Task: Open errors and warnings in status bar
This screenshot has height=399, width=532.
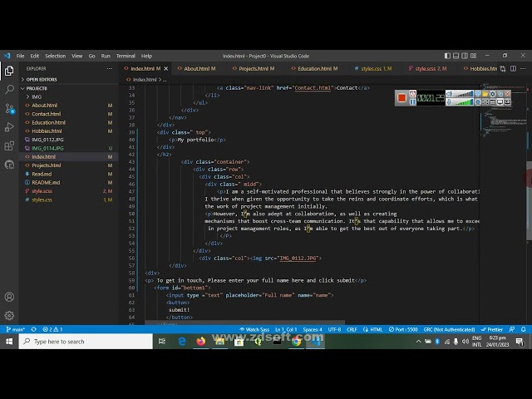Action: click(52, 329)
